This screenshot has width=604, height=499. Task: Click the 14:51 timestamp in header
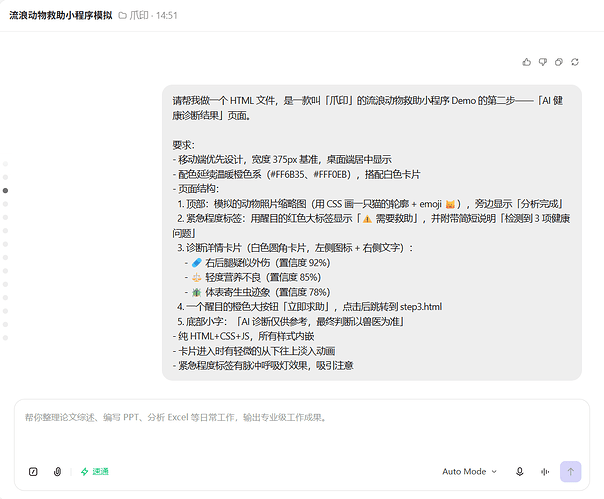[x=167, y=15]
